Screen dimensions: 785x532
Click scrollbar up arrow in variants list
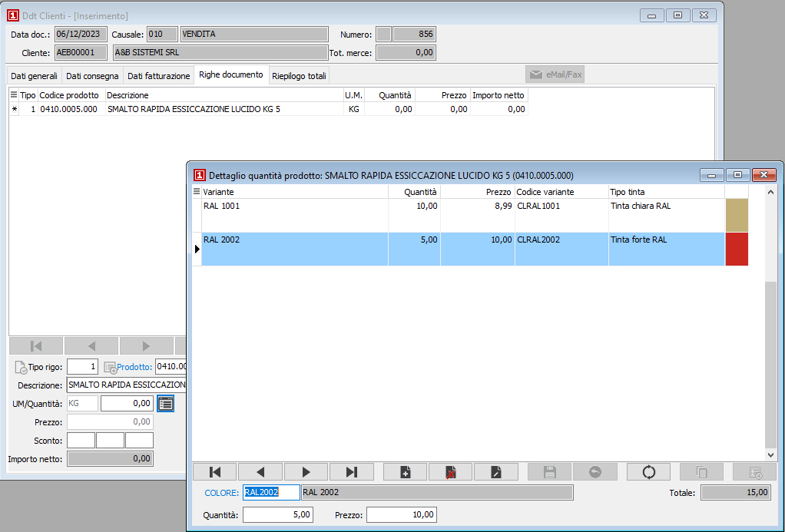pyautogui.click(x=770, y=192)
